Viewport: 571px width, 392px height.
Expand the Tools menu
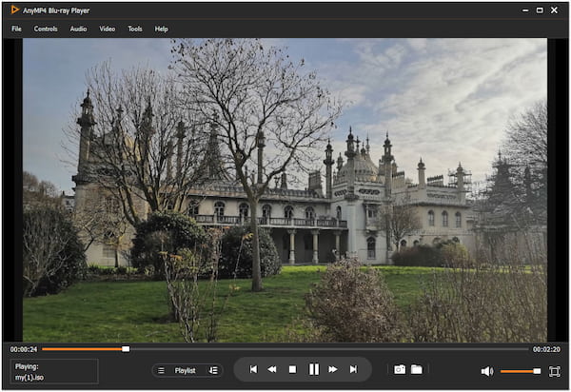135,29
